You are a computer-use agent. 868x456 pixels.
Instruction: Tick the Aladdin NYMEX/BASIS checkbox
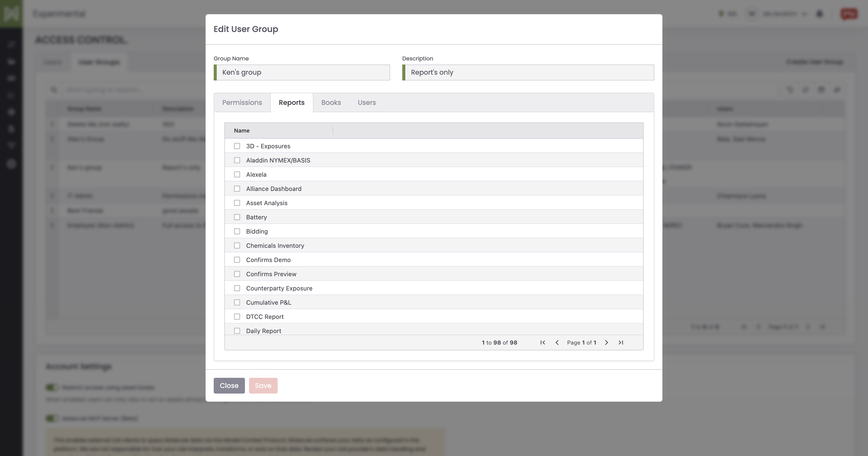(237, 160)
